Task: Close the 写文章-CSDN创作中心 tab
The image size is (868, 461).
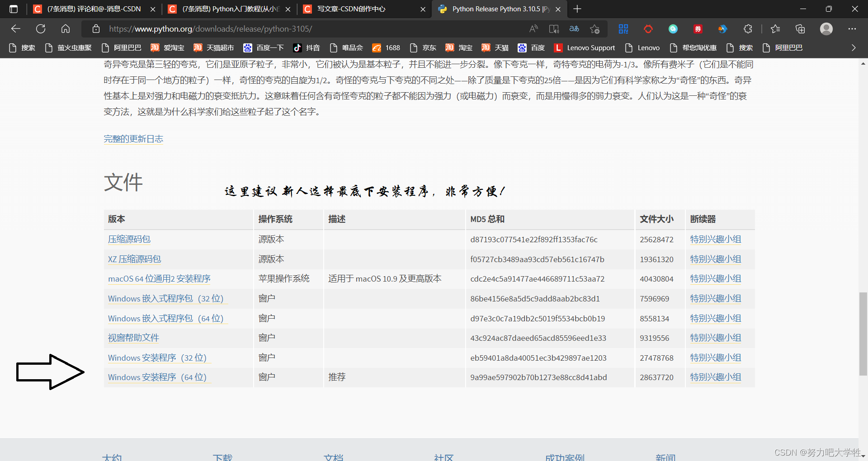Action: coord(423,9)
